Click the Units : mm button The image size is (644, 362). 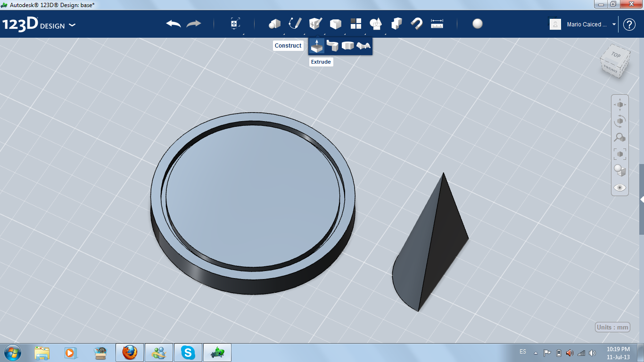(x=613, y=327)
